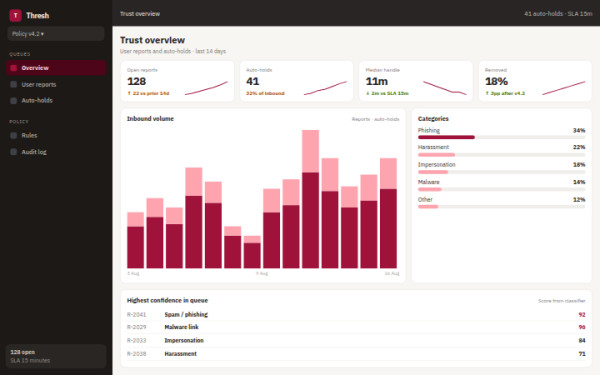Viewport: 600px width, 375px height.
Task: Click the Auto-holds square icon
Action: 14,100
